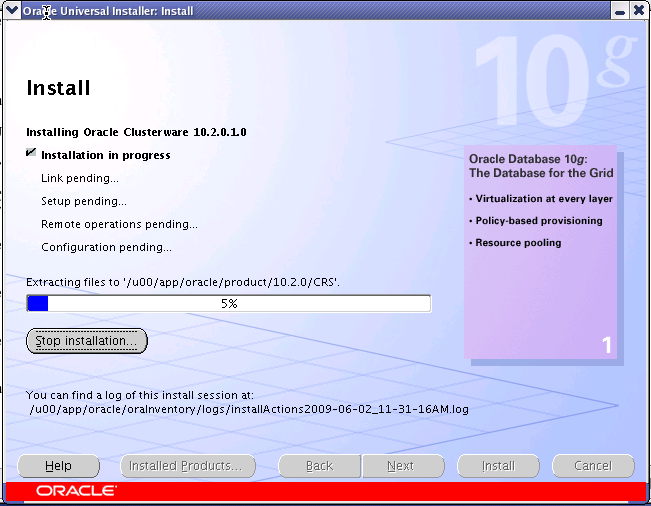Open the window menu arrow in title bar
The image size is (651, 506).
coord(11,10)
